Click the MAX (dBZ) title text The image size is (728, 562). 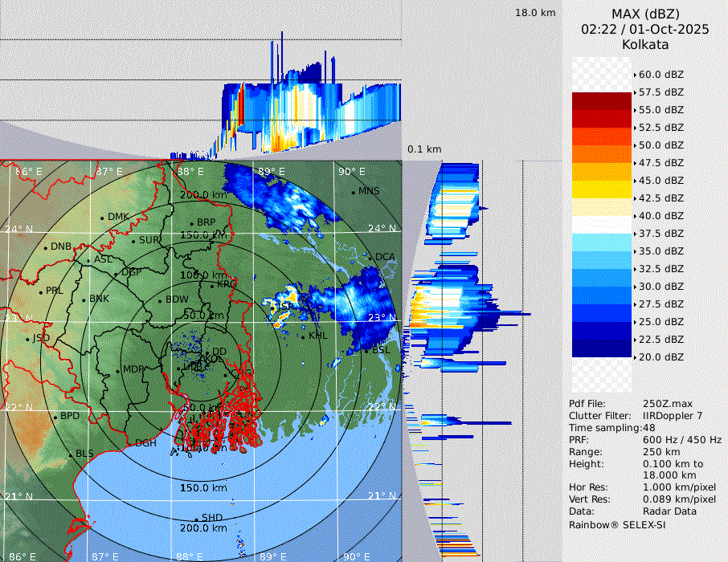644,14
